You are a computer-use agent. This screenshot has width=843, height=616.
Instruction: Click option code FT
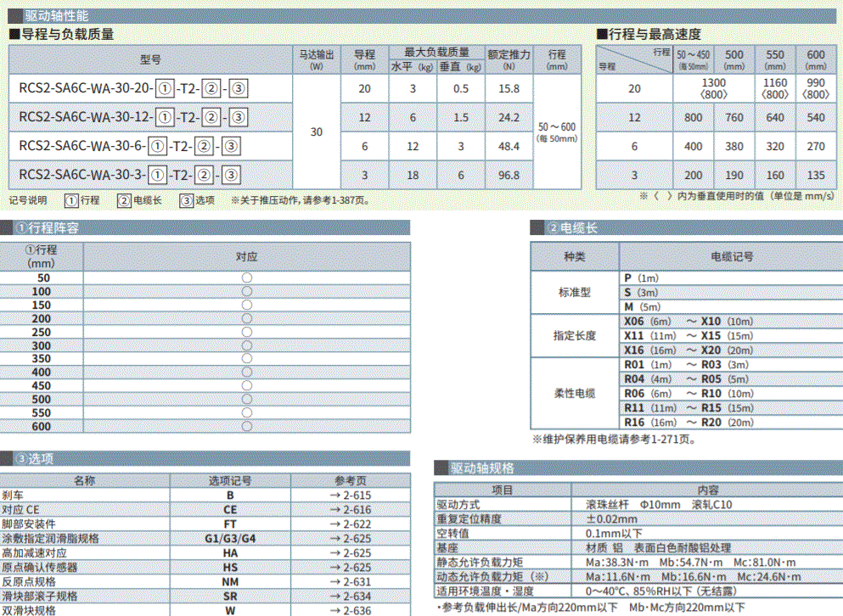(230, 524)
